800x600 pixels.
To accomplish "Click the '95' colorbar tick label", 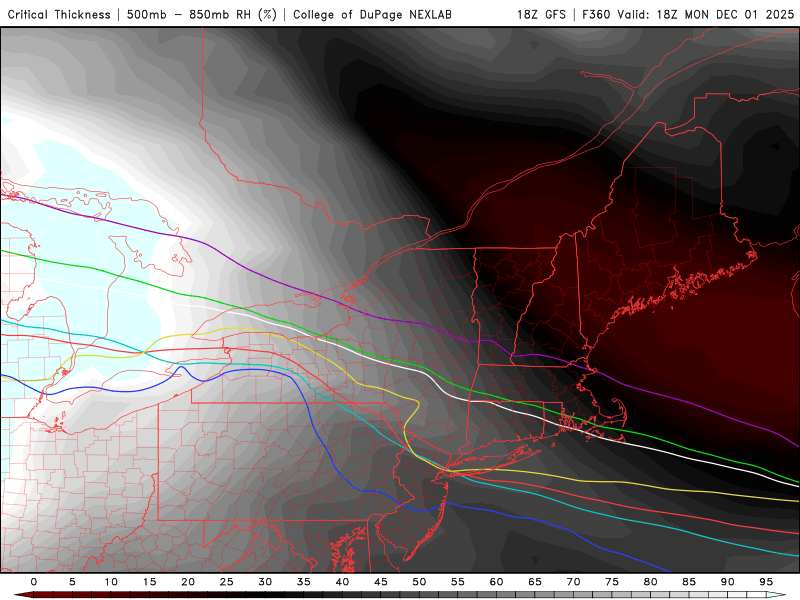I will [x=766, y=582].
